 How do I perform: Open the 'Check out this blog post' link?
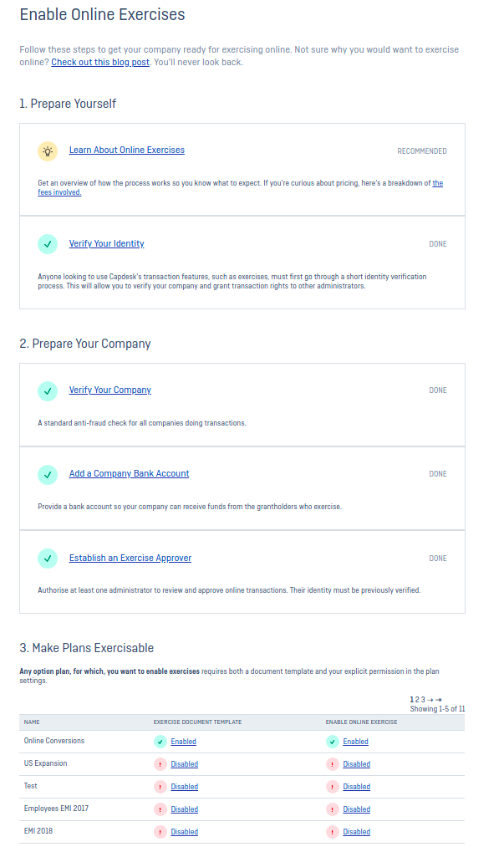[x=100, y=62]
